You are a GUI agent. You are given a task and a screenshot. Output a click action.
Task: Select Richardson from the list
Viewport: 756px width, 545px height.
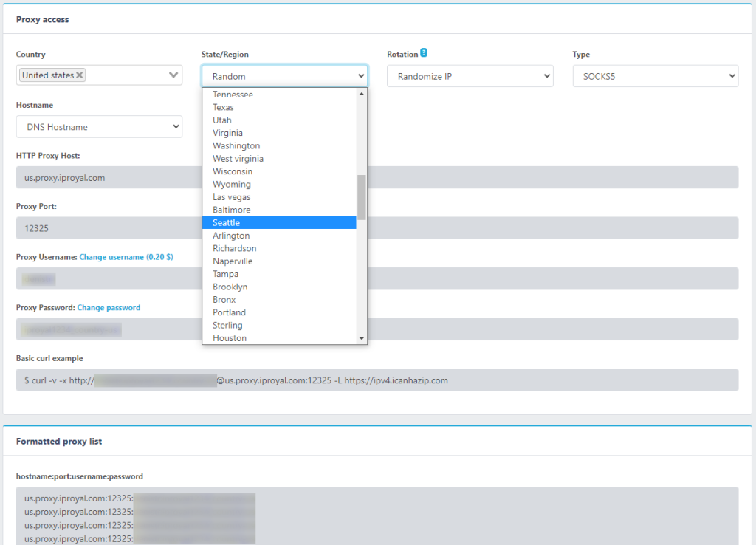pos(279,248)
